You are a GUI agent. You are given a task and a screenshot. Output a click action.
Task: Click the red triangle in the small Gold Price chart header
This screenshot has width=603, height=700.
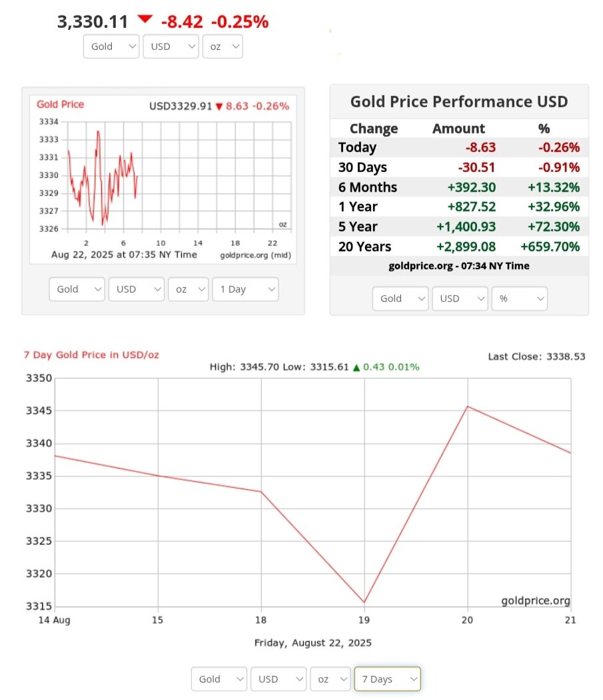(219, 107)
